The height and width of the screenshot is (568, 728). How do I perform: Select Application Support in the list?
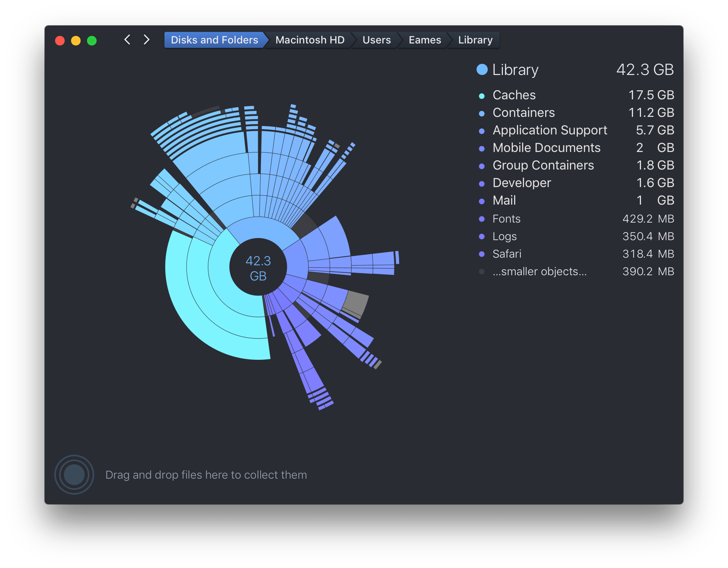(550, 130)
